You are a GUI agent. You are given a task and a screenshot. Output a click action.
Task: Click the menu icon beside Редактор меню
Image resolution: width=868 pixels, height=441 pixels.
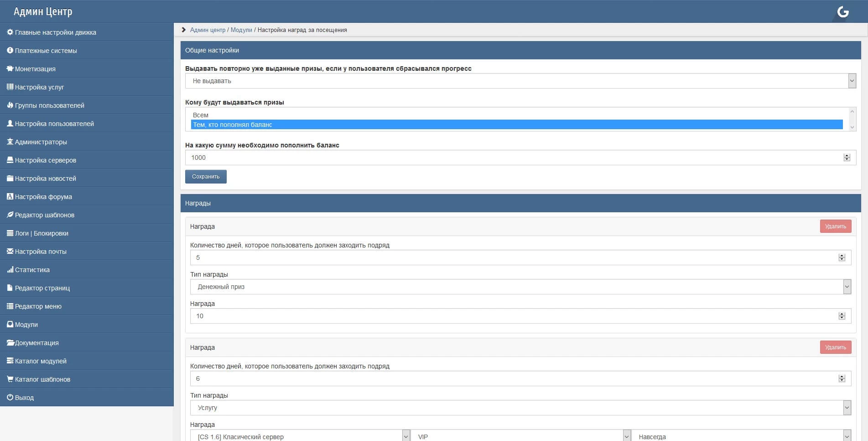point(10,306)
